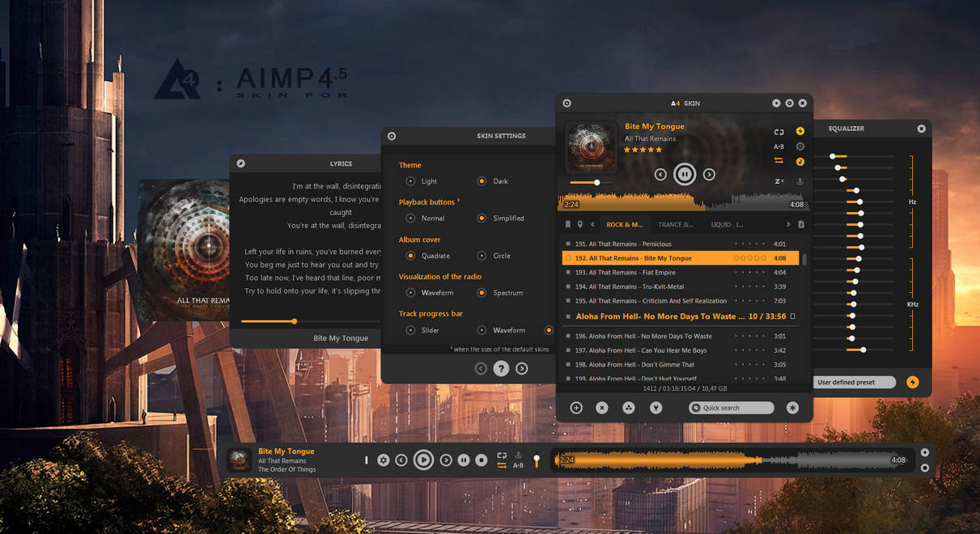Switch to the LIQUID playlist tab
The height and width of the screenshot is (534, 980).
[x=727, y=224]
